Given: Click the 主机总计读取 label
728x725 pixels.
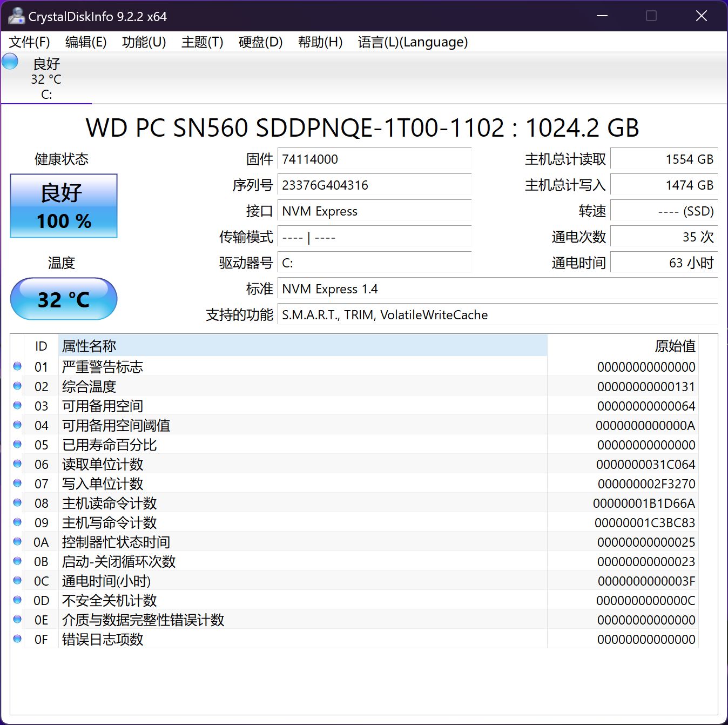Looking at the screenshot, I should tap(565, 159).
